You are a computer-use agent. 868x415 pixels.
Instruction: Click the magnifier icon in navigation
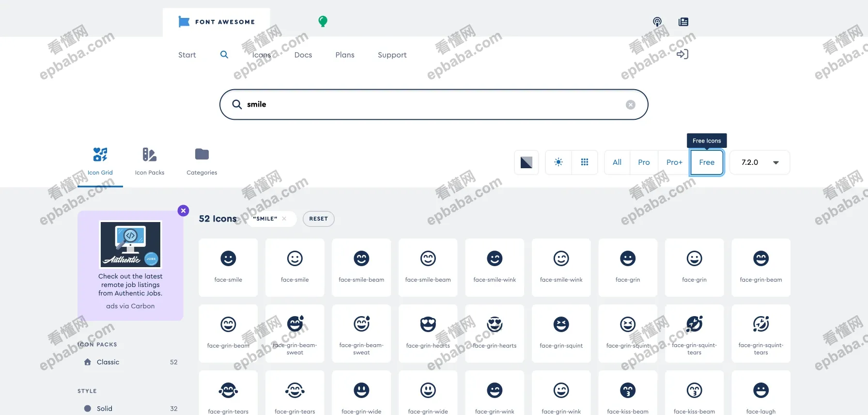[x=224, y=55]
